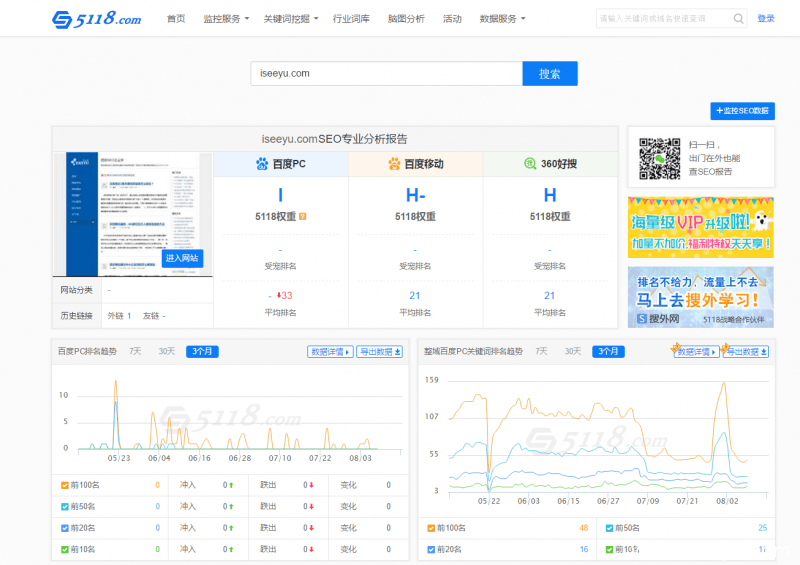Select the 360好搜 tab
This screenshot has height=565, width=800.
point(550,164)
